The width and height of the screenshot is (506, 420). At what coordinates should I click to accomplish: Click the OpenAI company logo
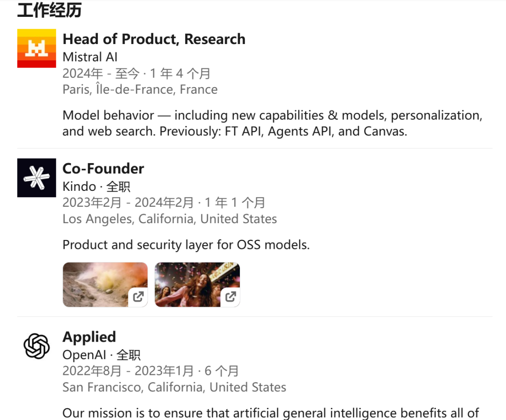coord(37,346)
